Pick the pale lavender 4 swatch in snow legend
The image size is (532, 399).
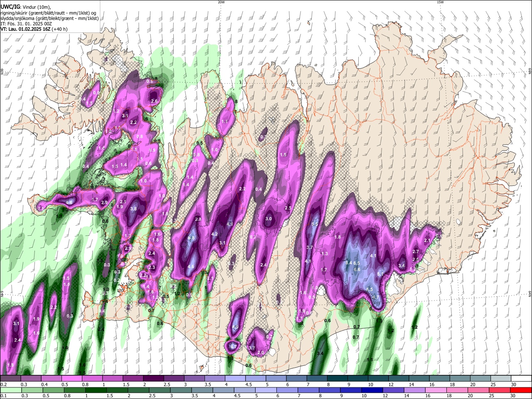pyautogui.click(x=235, y=379)
